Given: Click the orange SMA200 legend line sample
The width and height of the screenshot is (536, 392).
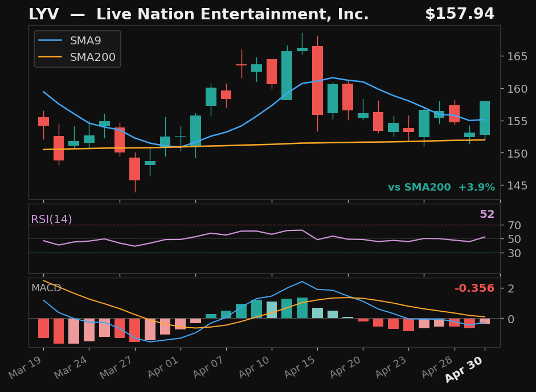Looking at the screenshot, I should click(x=50, y=57).
